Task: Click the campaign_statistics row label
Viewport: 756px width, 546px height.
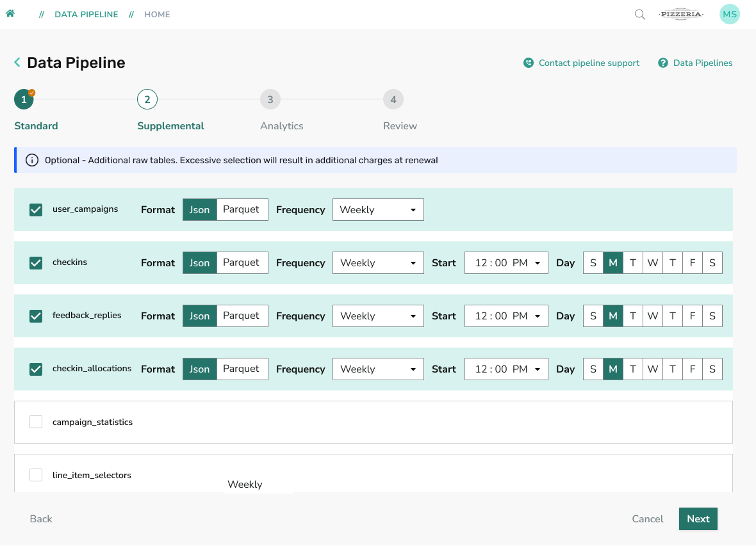Action: click(92, 422)
